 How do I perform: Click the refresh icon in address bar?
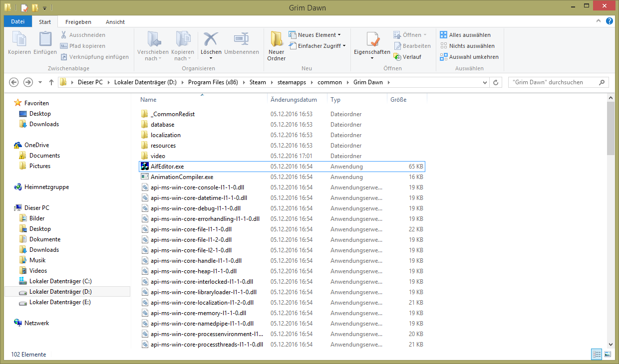click(496, 82)
